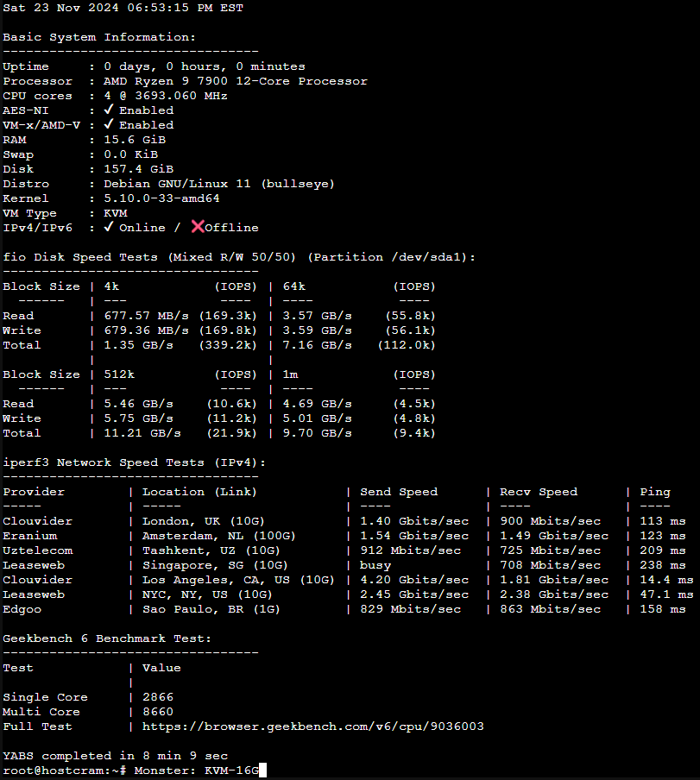The width and height of the screenshot is (700, 780).
Task: Click the Geekbench Single Core score 2866
Action: point(158,697)
